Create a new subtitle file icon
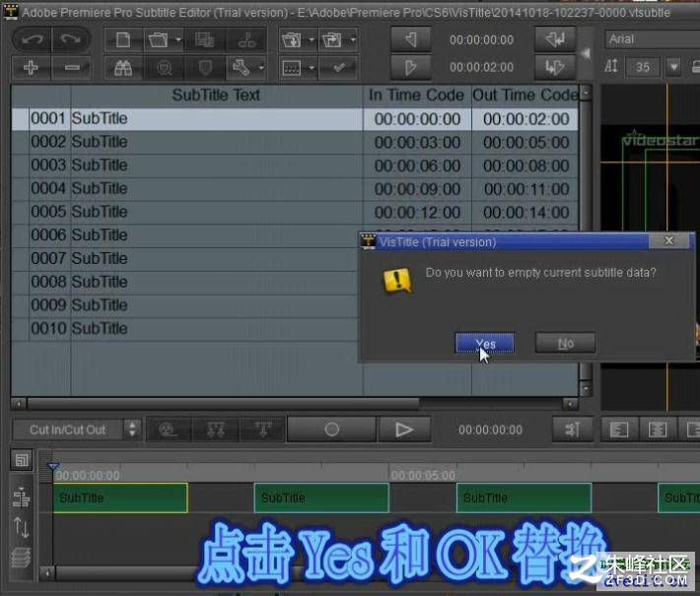700x596 pixels. coord(123,40)
